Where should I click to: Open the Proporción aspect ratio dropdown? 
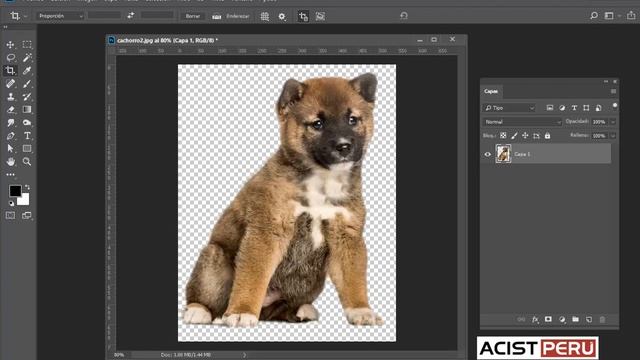pos(60,16)
